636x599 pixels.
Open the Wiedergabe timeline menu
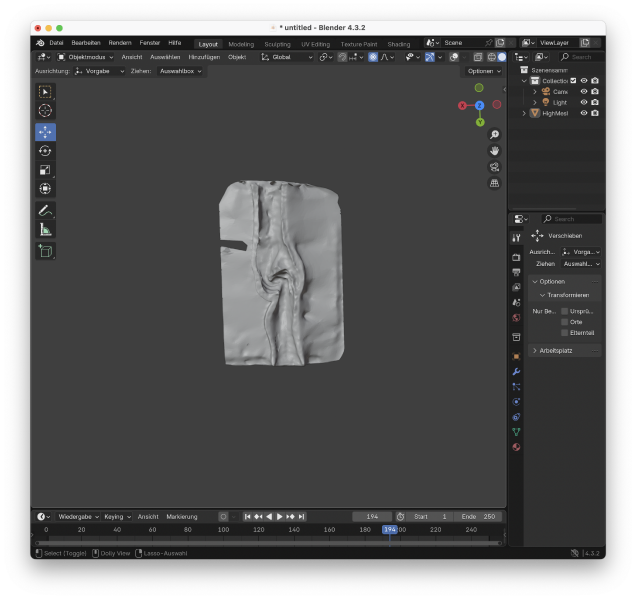click(78, 517)
